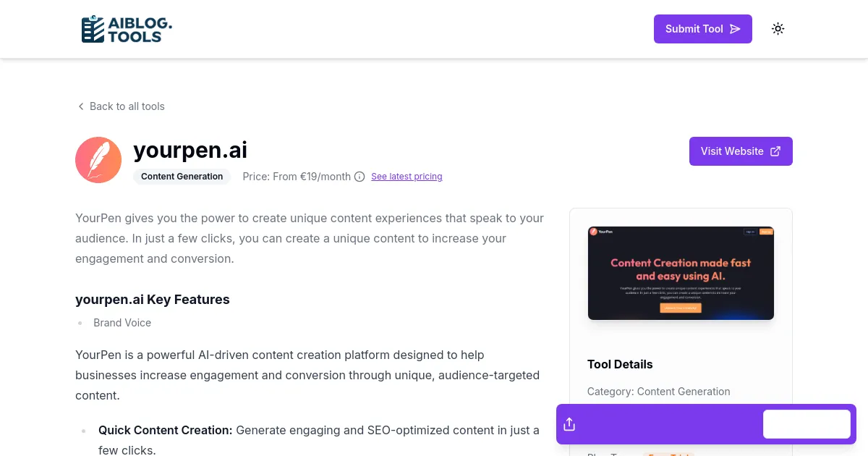
Task: Open the YourPen screenshot thumbnail
Action: (681, 273)
